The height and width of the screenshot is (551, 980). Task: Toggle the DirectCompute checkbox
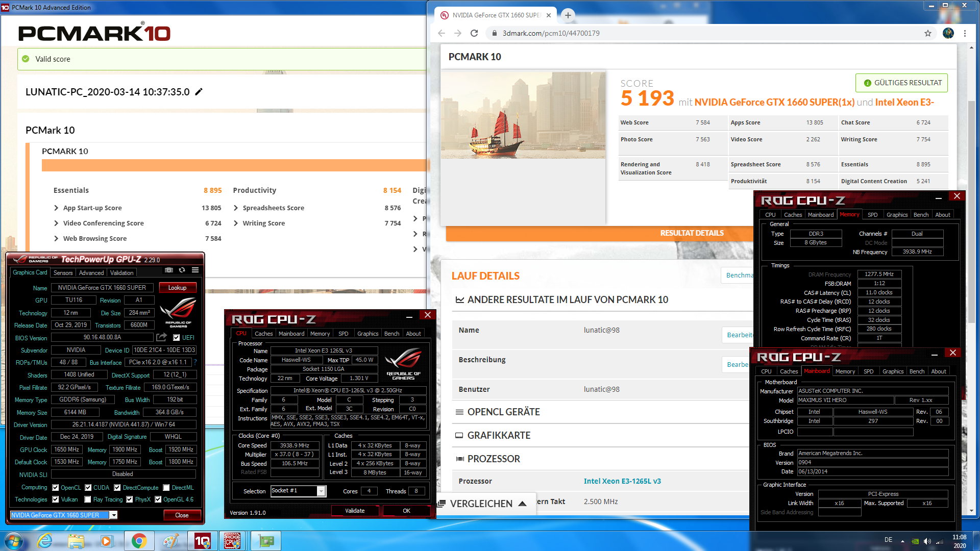tap(117, 488)
